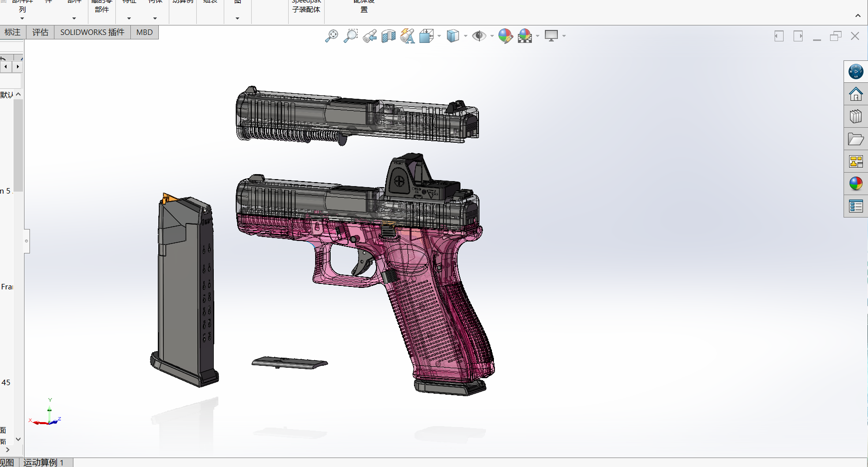Viewport: 868px width, 467px height.
Task: Click the MBD tab button
Action: 144,32
